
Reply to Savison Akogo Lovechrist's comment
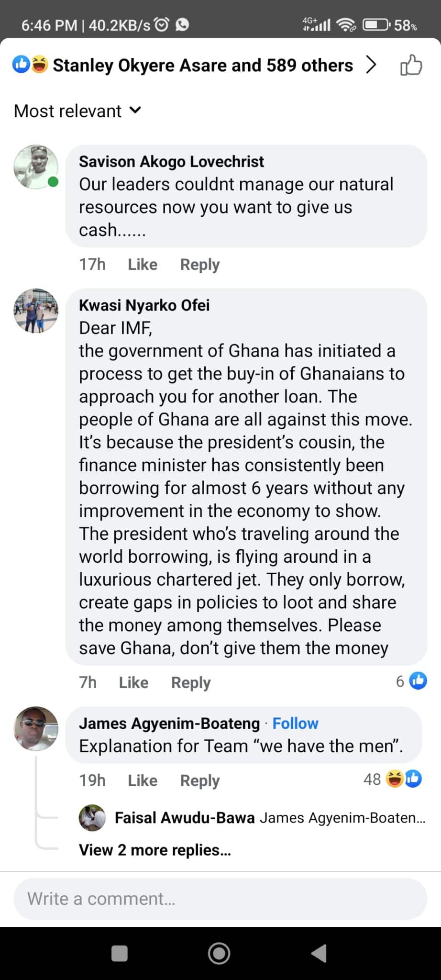(200, 265)
